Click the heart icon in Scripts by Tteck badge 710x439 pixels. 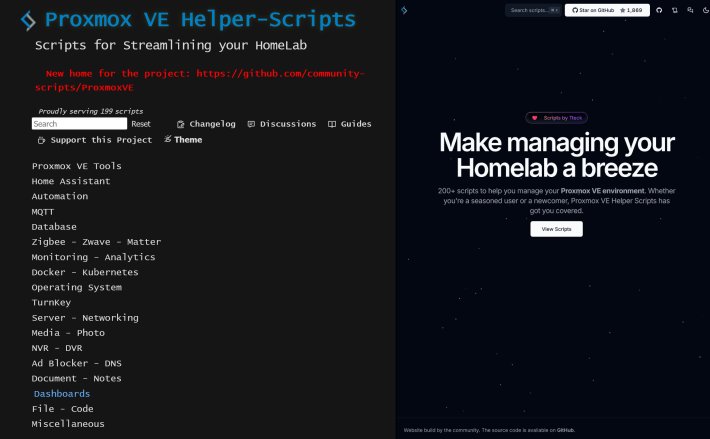[x=534, y=118]
